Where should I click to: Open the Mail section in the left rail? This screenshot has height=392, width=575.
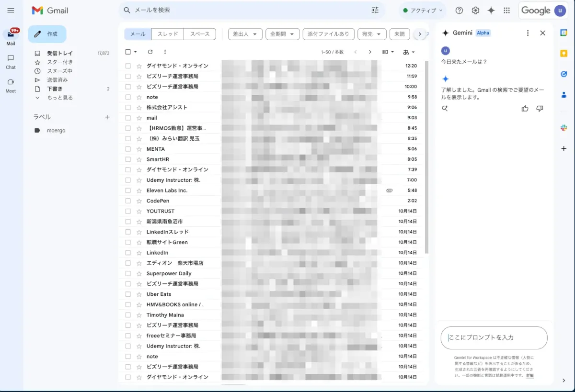click(x=11, y=36)
